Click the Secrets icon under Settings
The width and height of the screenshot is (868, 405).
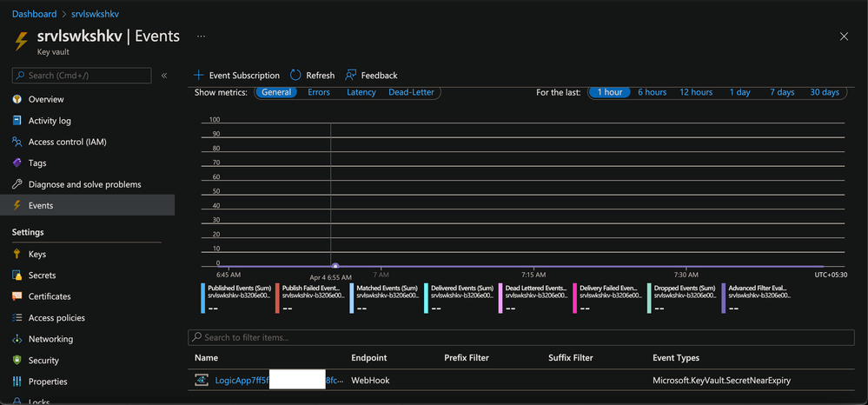(x=17, y=276)
